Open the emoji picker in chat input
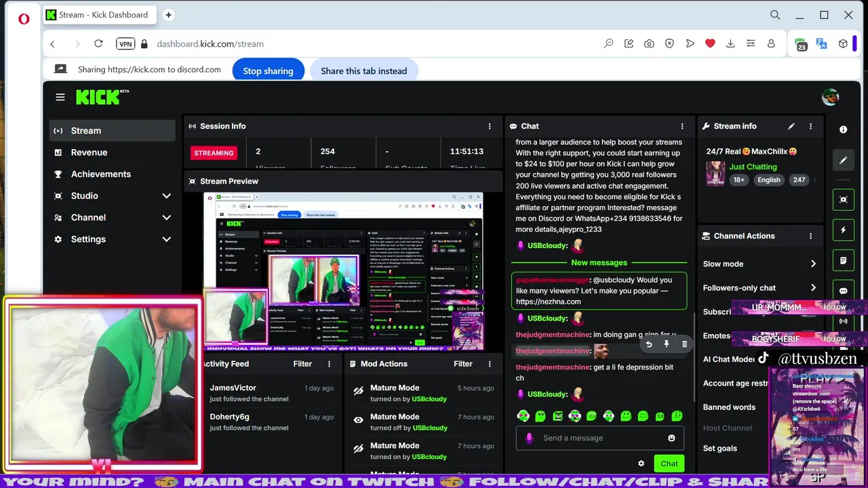This screenshot has height=488, width=868. click(671, 438)
